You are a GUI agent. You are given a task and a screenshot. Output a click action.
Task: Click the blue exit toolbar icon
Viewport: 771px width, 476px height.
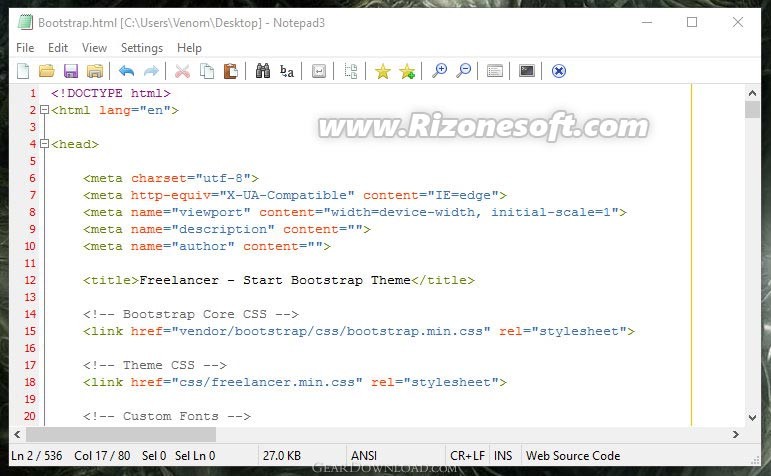point(559,71)
